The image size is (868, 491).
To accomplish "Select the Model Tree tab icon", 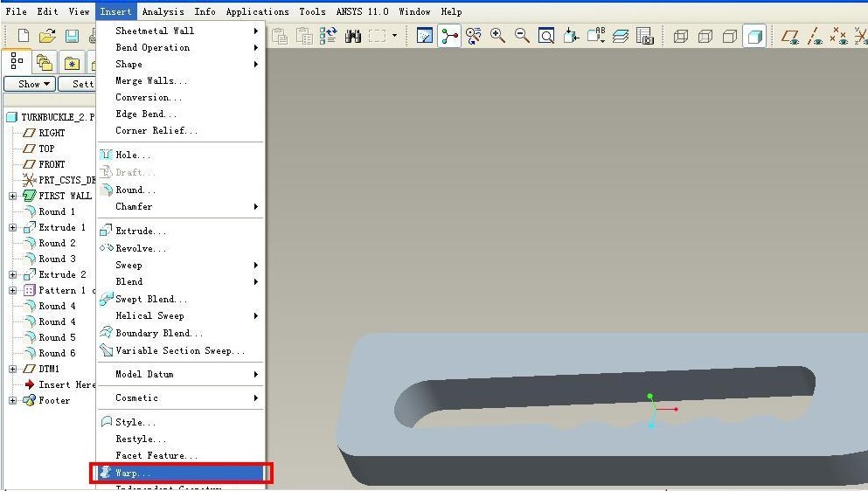I will coord(17,61).
